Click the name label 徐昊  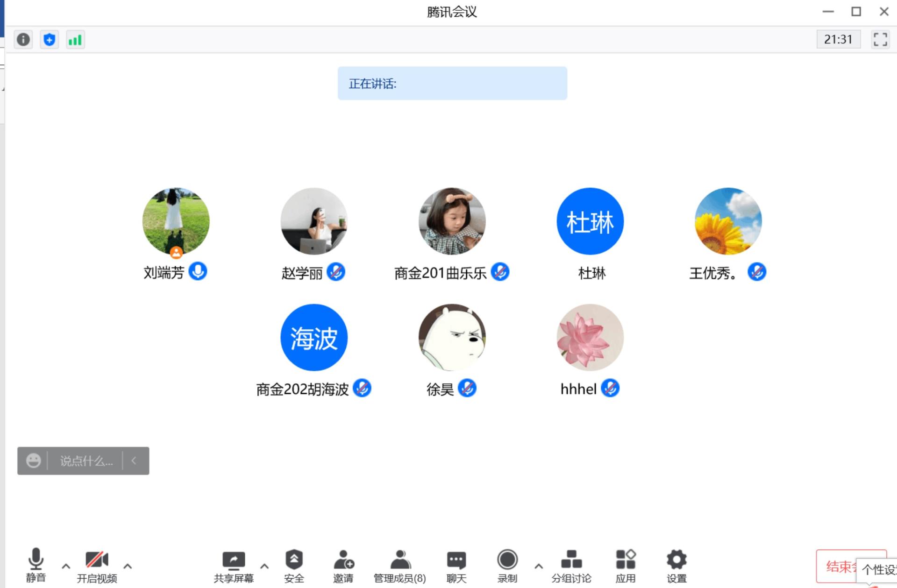point(440,389)
